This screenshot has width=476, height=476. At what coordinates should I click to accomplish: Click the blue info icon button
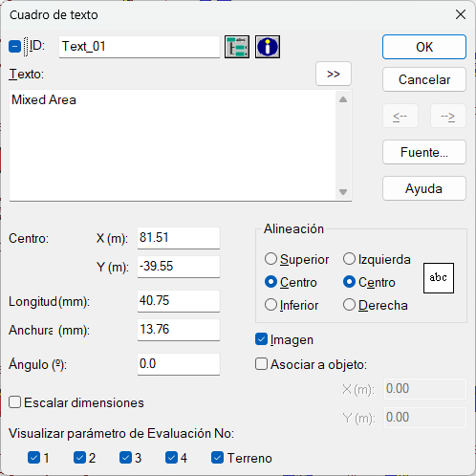coord(268,47)
